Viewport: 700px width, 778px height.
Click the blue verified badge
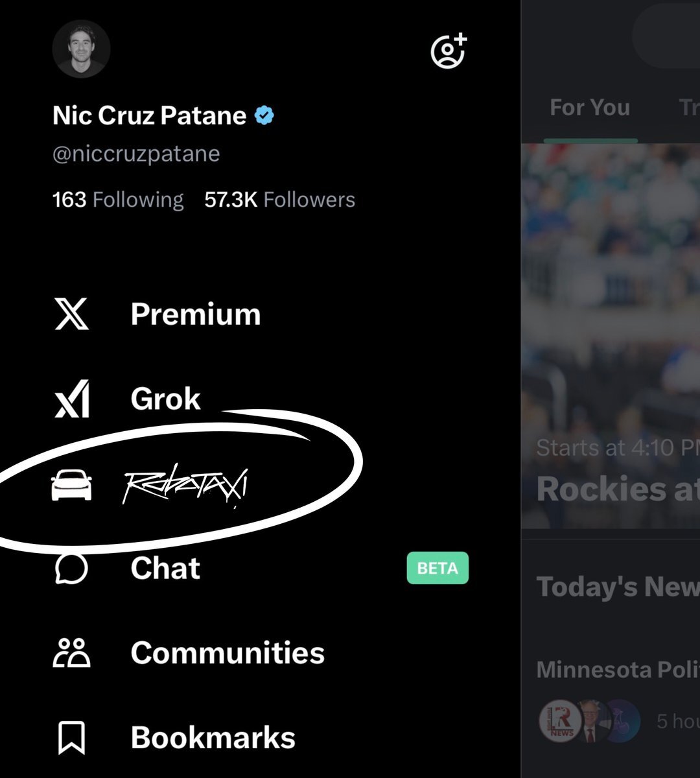pos(264,116)
